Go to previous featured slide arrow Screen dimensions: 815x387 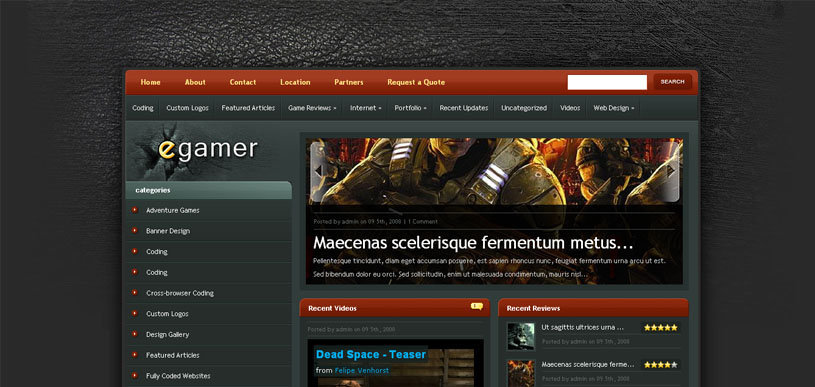(318, 171)
